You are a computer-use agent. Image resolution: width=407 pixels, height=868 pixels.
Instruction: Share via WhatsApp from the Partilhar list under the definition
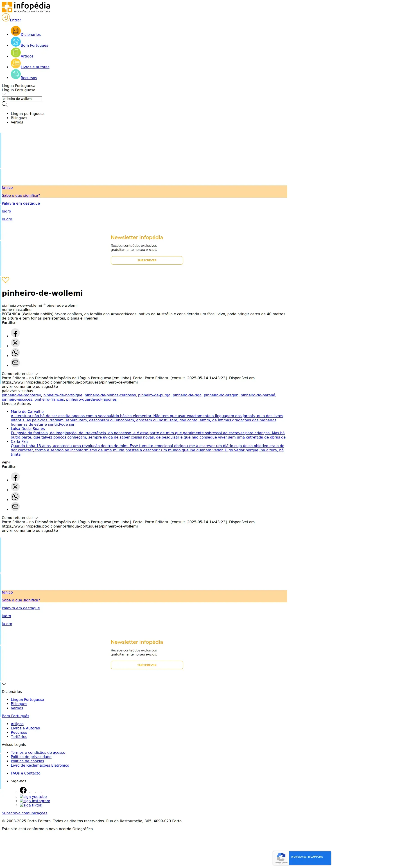[15, 353]
